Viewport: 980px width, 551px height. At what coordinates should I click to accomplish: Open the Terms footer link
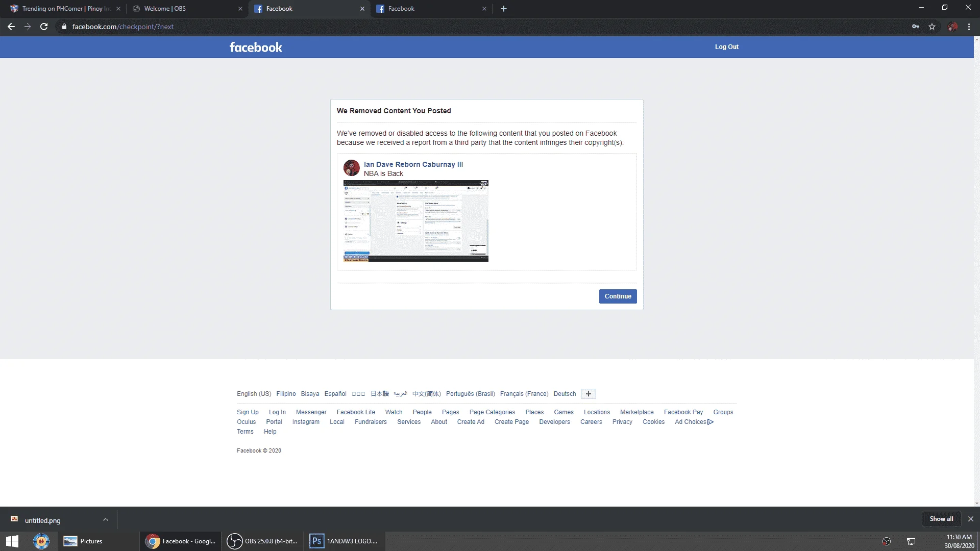[x=245, y=432]
